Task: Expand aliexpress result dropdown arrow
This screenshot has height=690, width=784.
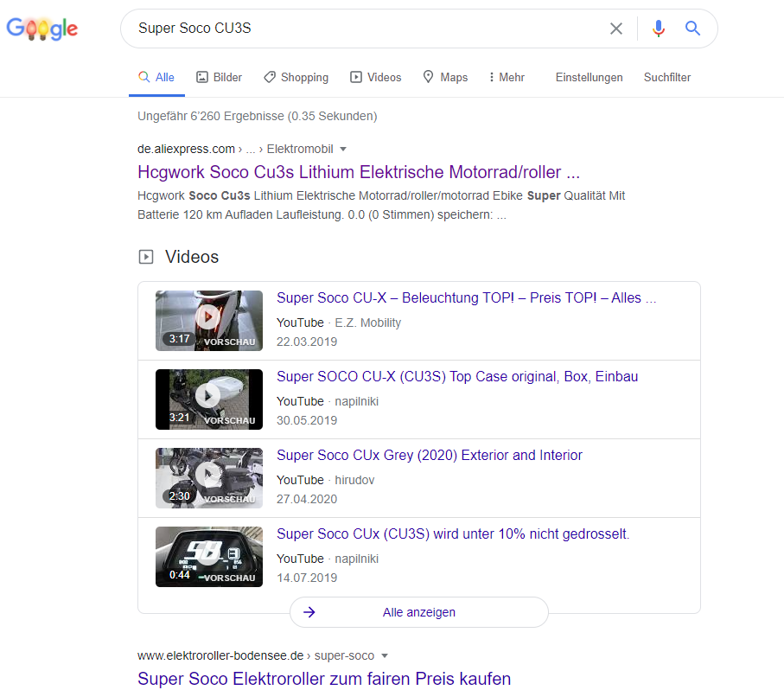Action: [343, 149]
